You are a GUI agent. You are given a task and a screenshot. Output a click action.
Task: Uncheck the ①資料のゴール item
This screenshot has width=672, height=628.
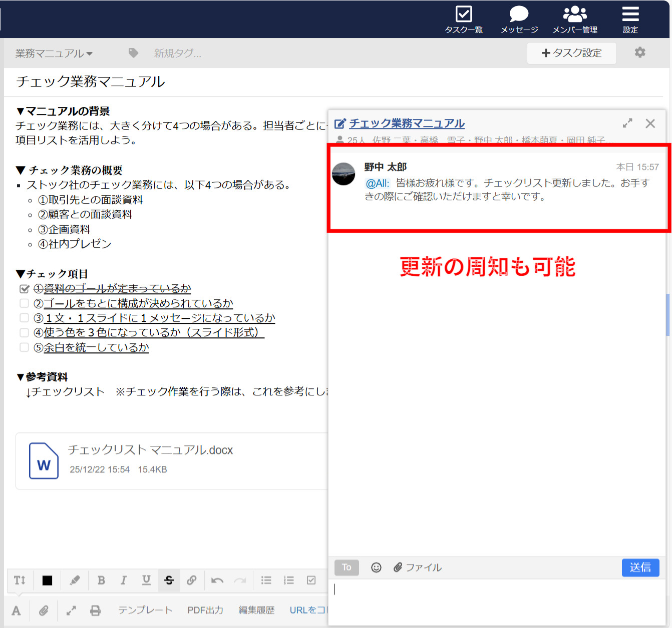[x=24, y=288]
